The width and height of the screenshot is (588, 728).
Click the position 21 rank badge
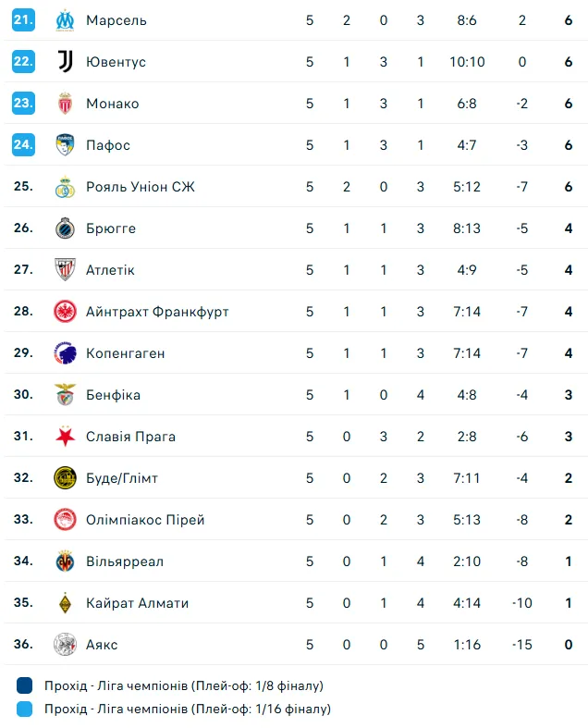point(23,19)
